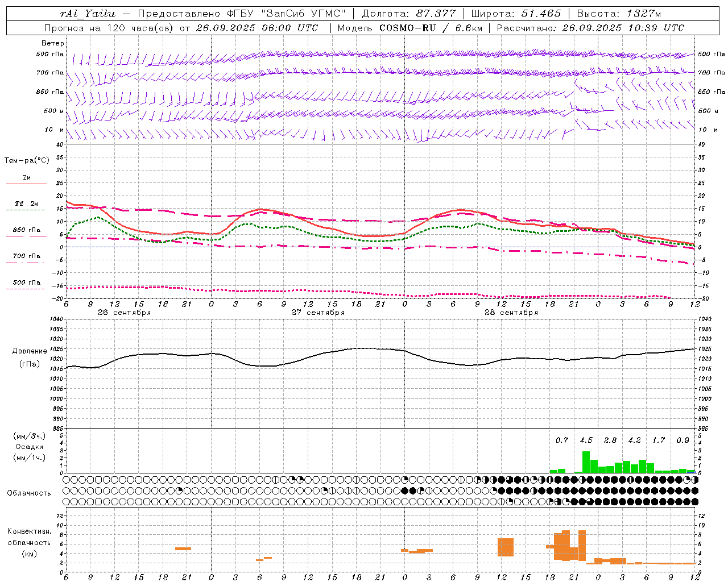Select the Td 2м dew point legend label
The height and width of the screenshot is (582, 728).
[27, 203]
